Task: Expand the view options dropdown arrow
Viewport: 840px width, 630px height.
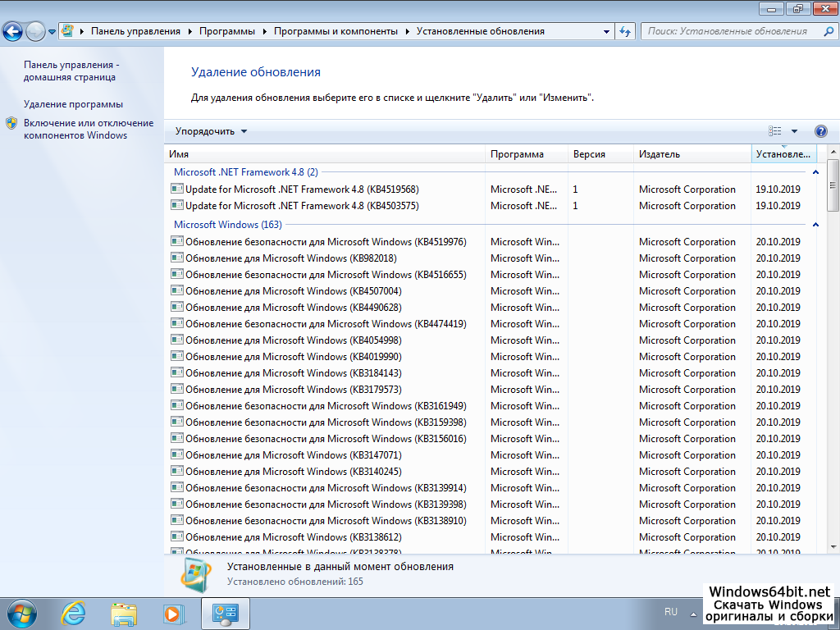Action: click(x=794, y=131)
